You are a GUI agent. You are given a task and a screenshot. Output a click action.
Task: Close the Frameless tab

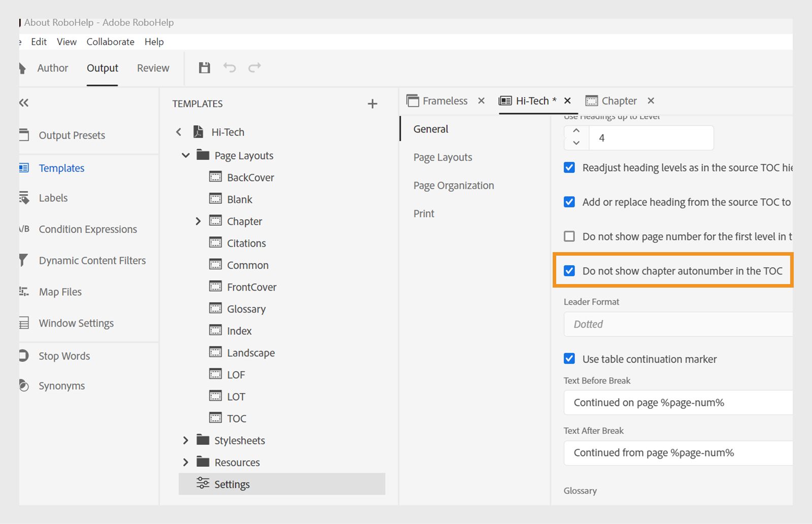(481, 100)
